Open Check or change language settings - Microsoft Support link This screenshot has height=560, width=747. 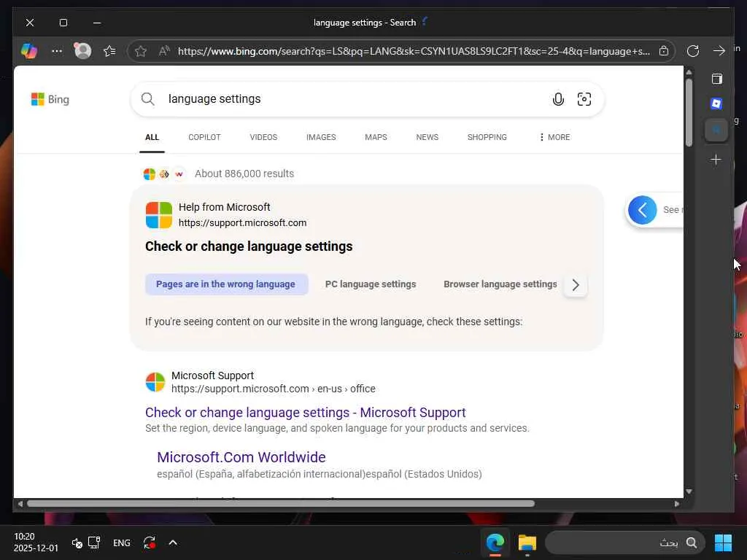tap(306, 413)
